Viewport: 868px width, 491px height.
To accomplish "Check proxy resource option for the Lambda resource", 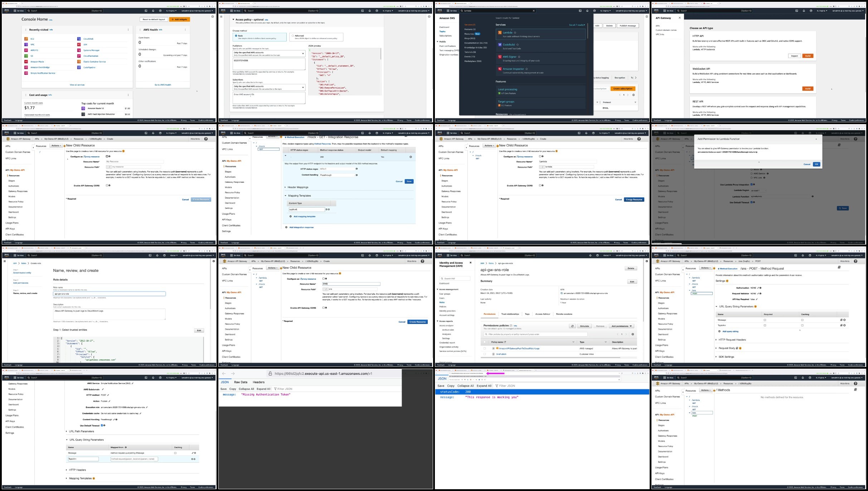I will [x=540, y=156].
